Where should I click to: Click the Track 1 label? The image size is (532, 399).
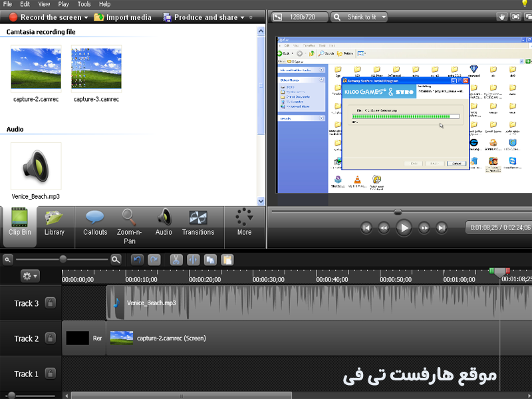tap(26, 374)
